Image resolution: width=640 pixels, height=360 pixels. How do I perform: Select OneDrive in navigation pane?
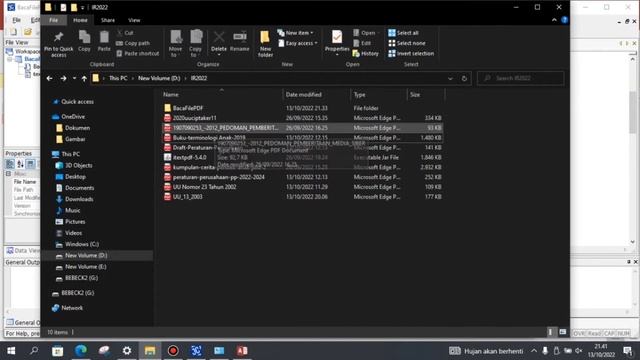pyautogui.click(x=69, y=117)
